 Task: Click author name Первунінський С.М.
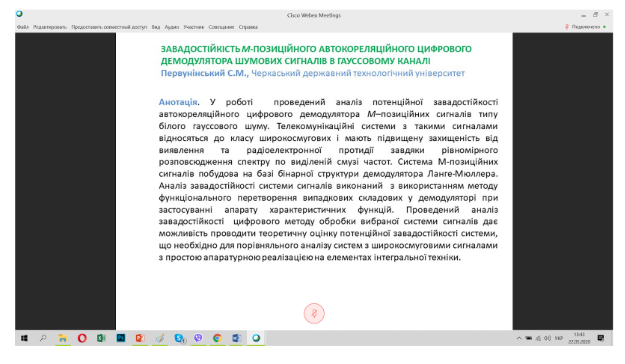(204, 73)
